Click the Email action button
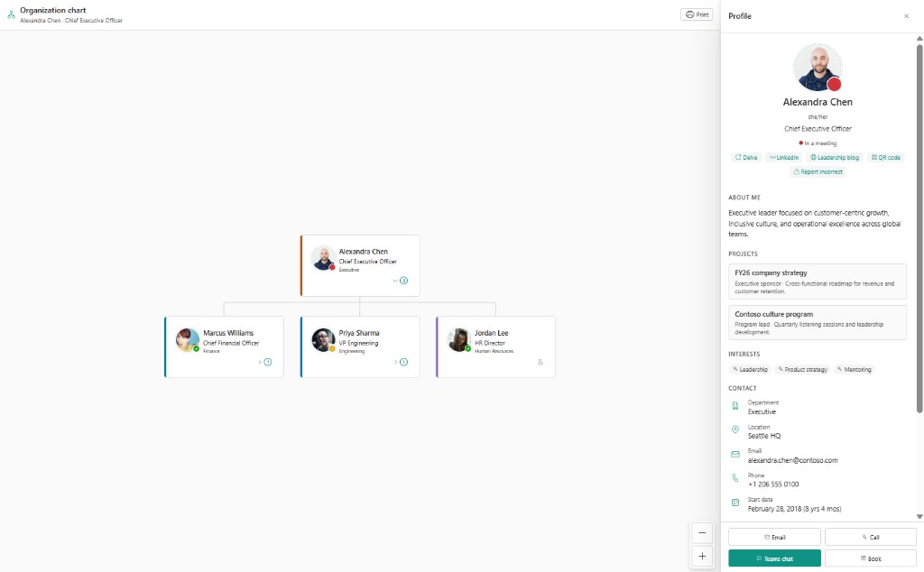The width and height of the screenshot is (924, 572). tap(774, 537)
